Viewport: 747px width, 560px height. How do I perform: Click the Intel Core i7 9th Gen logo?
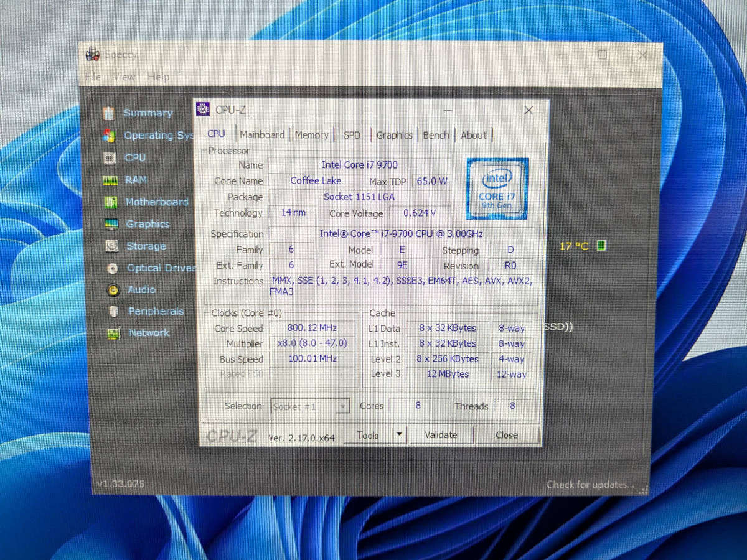[x=497, y=189]
